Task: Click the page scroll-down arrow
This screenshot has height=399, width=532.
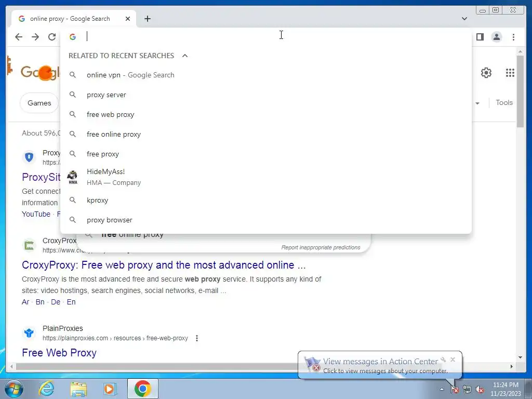Action: [x=520, y=357]
